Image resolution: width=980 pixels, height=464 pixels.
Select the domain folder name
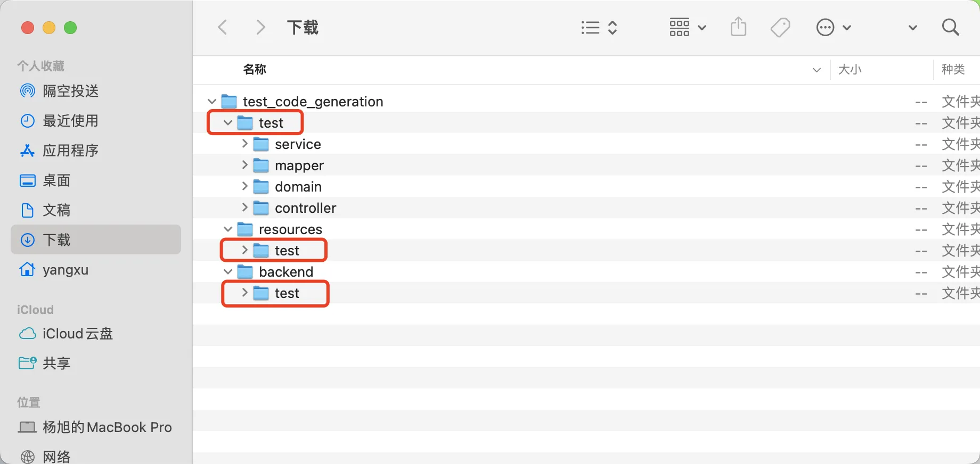298,187
